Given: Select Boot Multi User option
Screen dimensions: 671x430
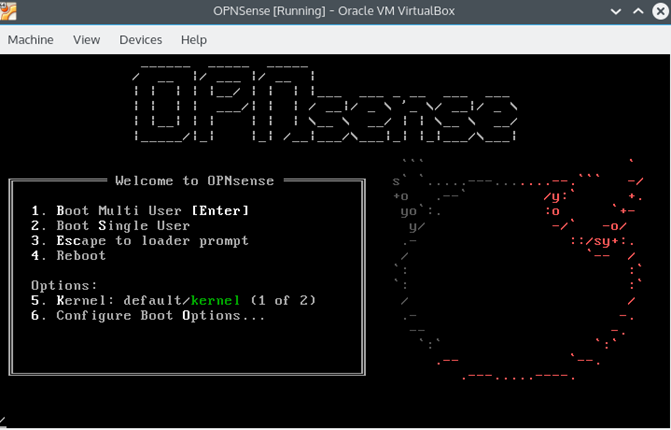Looking at the screenshot, I should coord(140,211).
